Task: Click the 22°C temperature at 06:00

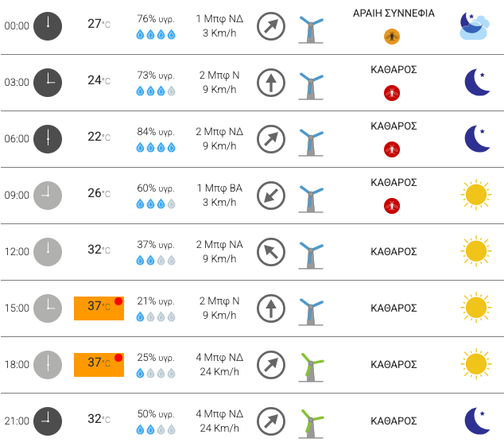Action: [x=99, y=137]
